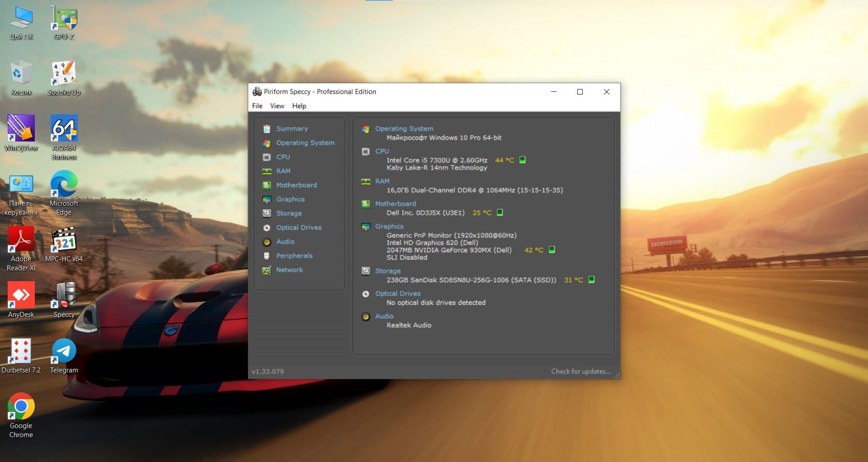Click Dell Inc. 0D3J5X motherboard text
Image resolution: width=868 pixels, height=462 pixels.
click(425, 213)
